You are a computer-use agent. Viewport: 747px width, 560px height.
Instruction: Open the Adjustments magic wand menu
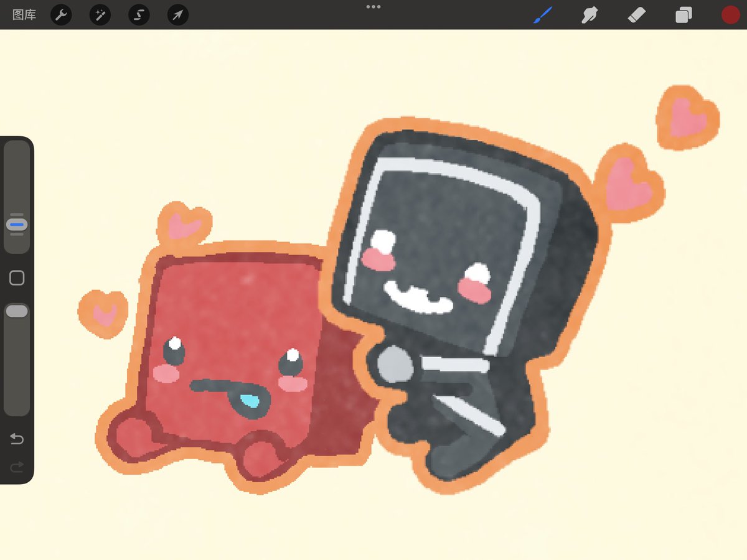pyautogui.click(x=100, y=15)
